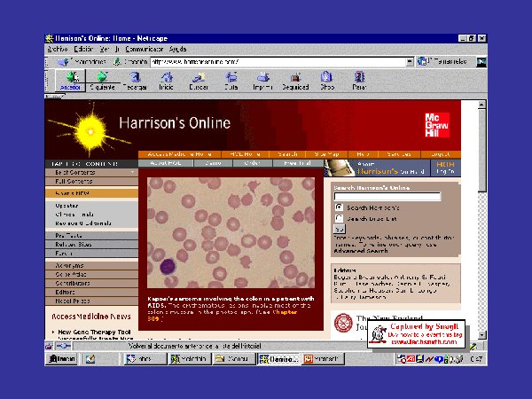Open the Editors sidebar link
Viewport: 532px width, 399px height.
[x=91, y=292]
